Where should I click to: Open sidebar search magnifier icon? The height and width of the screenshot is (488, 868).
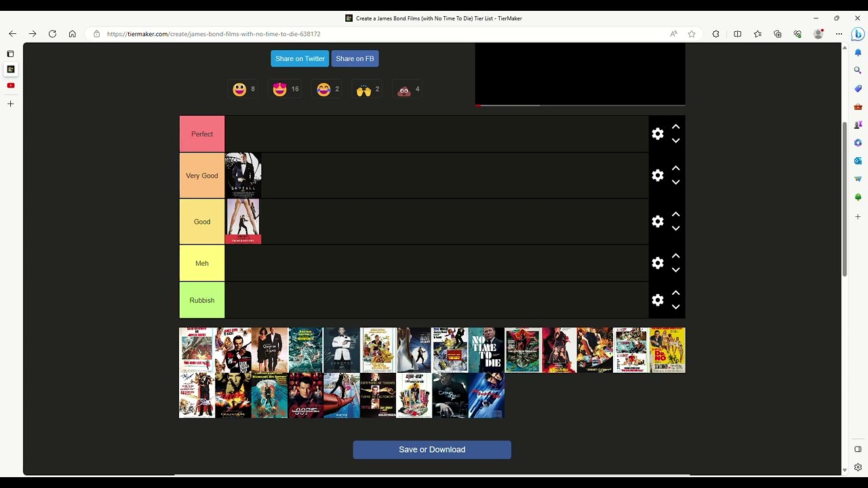click(x=858, y=70)
